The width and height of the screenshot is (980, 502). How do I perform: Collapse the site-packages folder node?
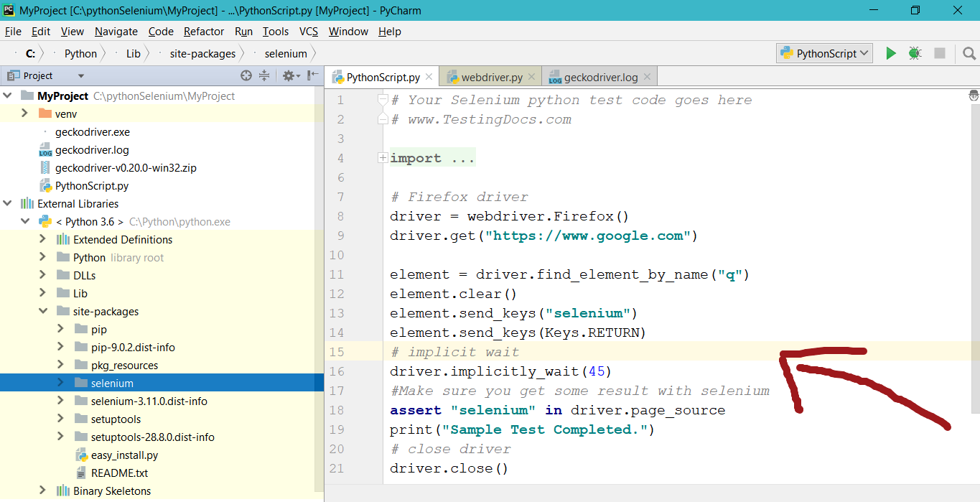(x=43, y=311)
